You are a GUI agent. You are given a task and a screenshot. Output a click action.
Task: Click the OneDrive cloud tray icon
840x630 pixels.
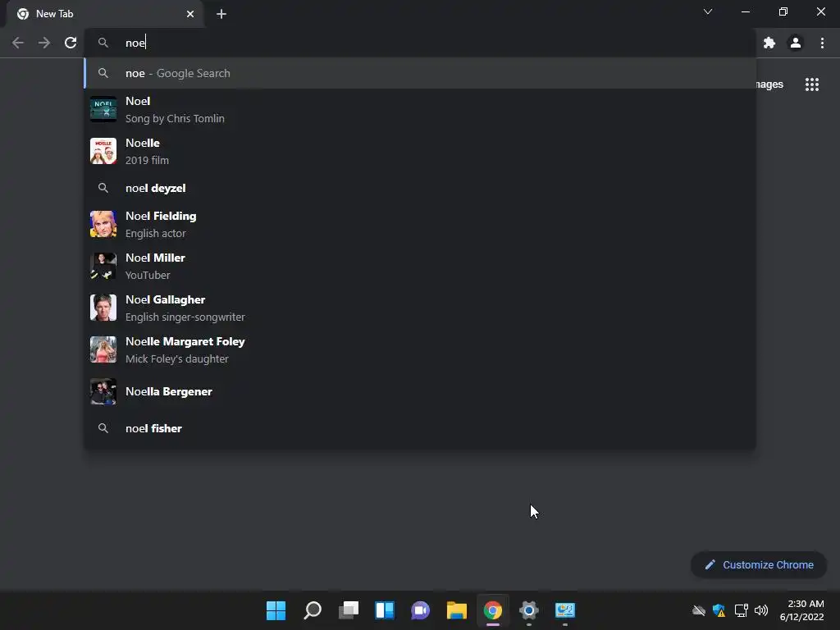click(699, 610)
